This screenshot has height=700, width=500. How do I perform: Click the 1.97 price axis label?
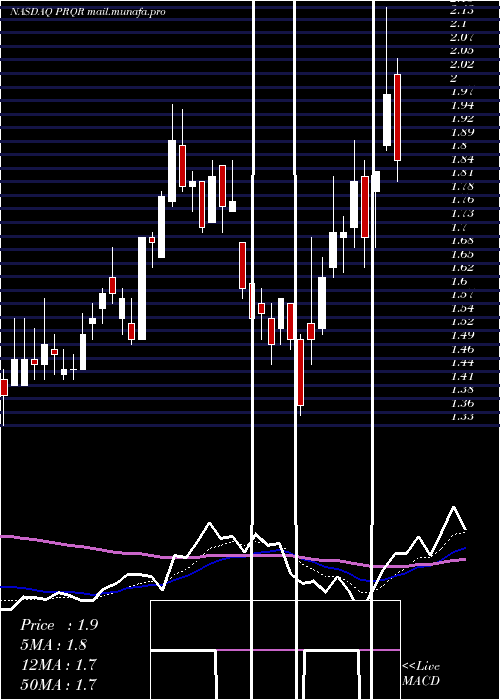(x=462, y=92)
